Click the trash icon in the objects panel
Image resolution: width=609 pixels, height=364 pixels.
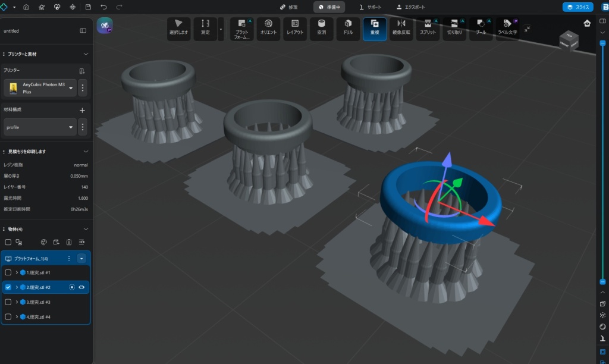[x=69, y=242]
